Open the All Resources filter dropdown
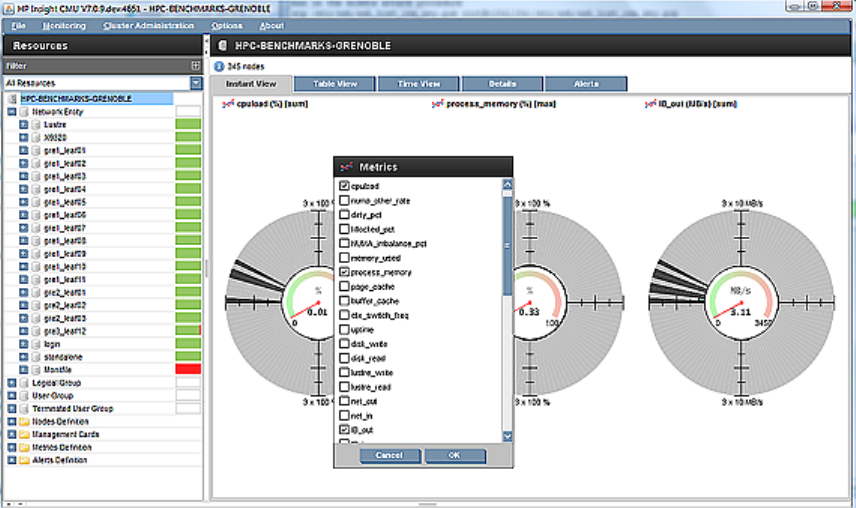The image size is (856, 508). [196, 83]
